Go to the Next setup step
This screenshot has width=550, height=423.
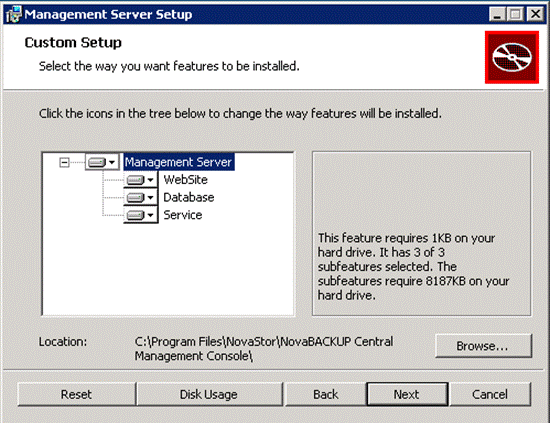point(407,394)
